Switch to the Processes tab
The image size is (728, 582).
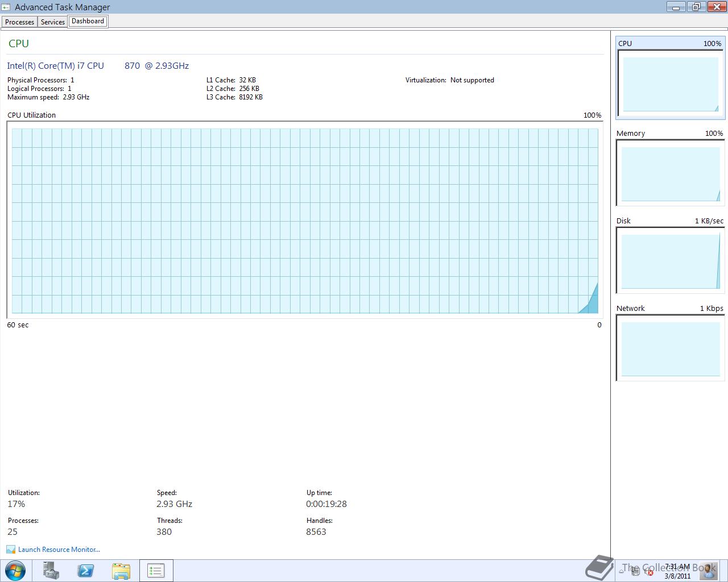point(20,22)
